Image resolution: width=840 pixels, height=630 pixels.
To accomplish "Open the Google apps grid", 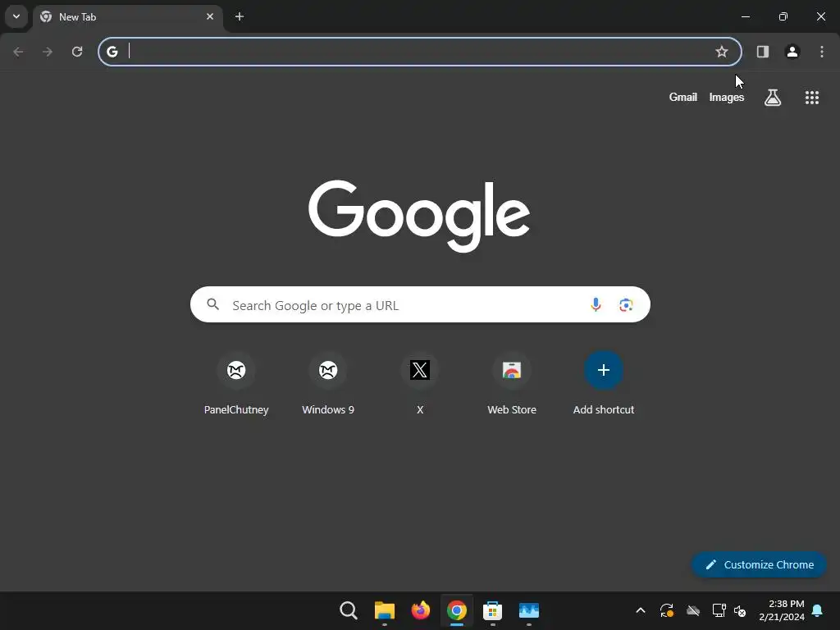I will pyautogui.click(x=812, y=98).
